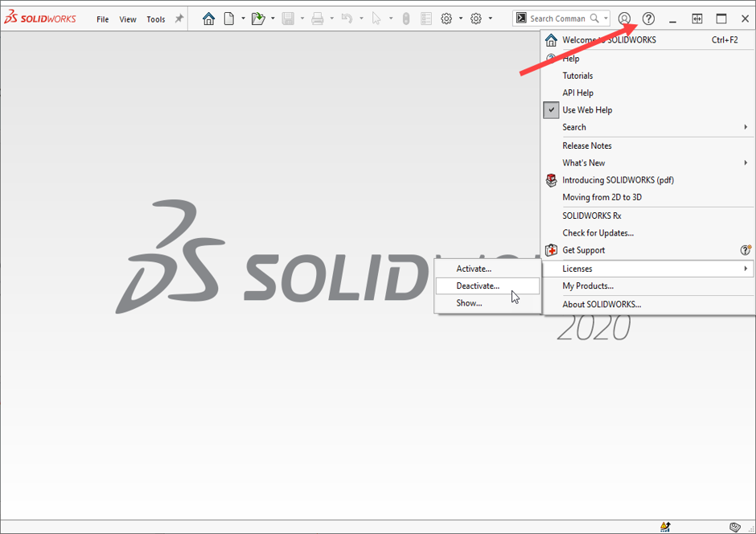
Task: Click status bar tag icon
Action: [x=735, y=527]
